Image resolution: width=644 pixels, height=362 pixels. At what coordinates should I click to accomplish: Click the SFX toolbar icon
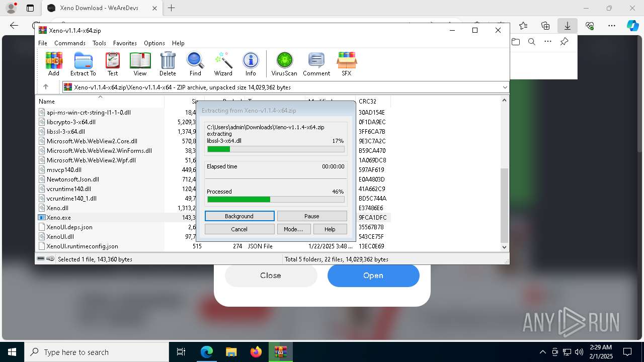(347, 64)
